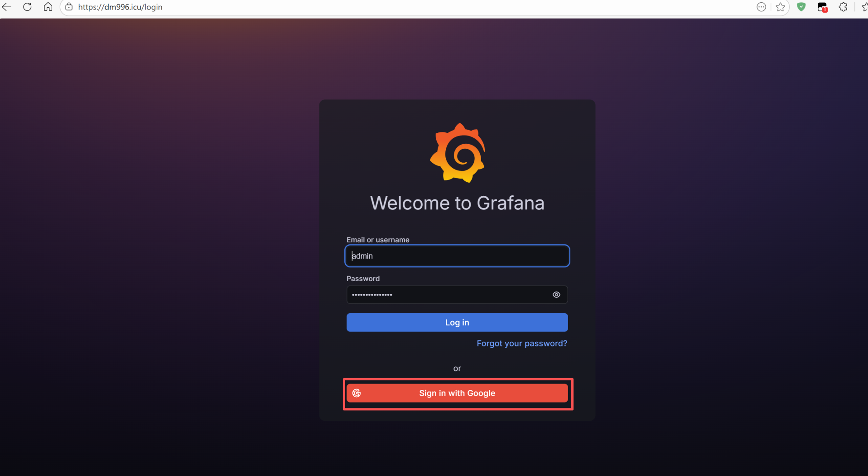This screenshot has height=476, width=868.
Task: Open the browser extensions puzzle icon
Action: click(844, 7)
